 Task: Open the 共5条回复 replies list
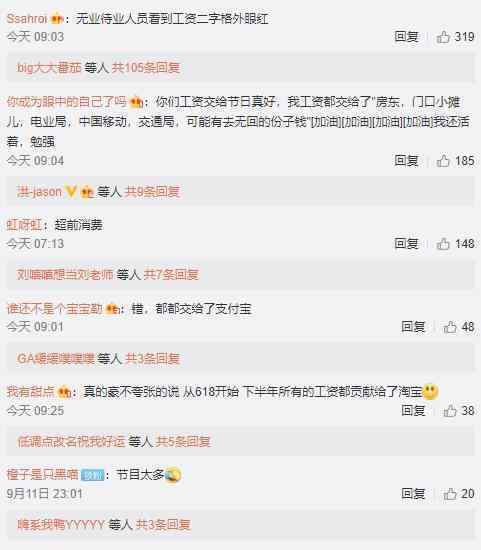click(183, 441)
